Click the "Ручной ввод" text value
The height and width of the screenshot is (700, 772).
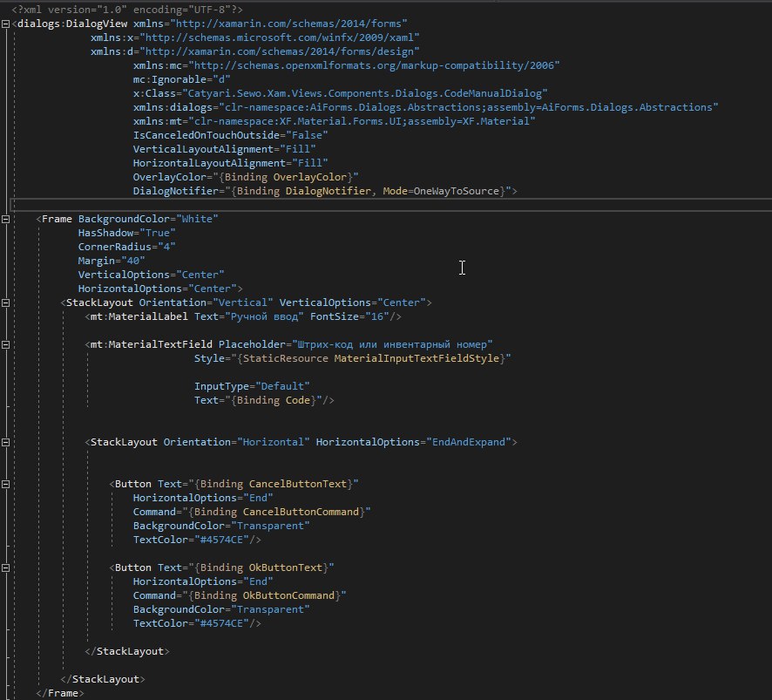click(264, 316)
